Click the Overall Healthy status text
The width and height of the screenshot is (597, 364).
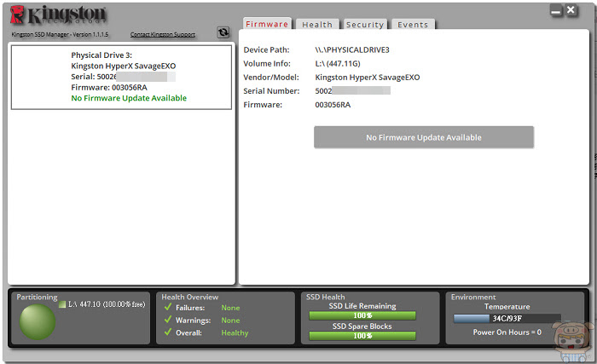point(235,332)
